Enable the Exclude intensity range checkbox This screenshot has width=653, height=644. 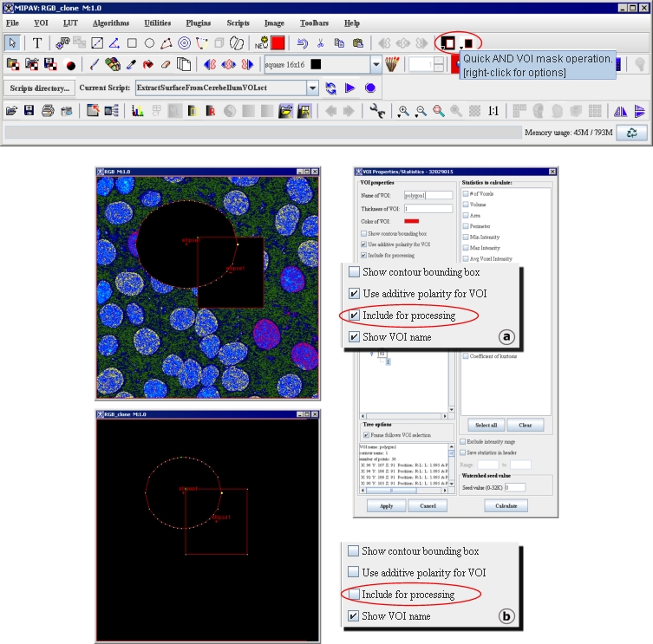pos(463,441)
